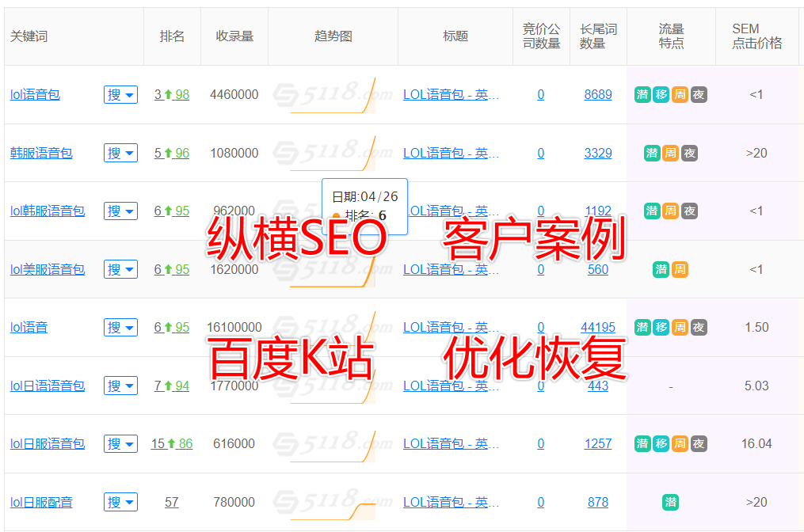Click the 日期:04/26 rank tooltip
The height and width of the screenshot is (532, 804).
[x=364, y=206]
